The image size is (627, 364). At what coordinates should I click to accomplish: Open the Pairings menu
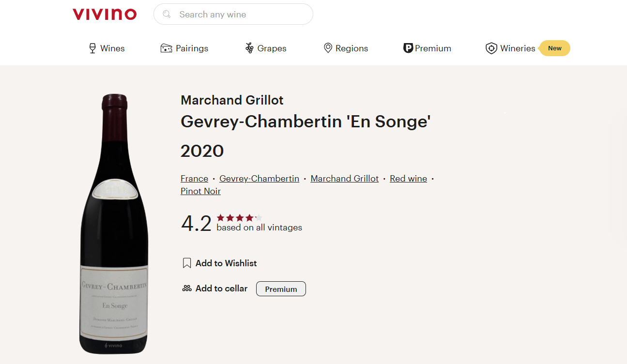click(x=192, y=48)
